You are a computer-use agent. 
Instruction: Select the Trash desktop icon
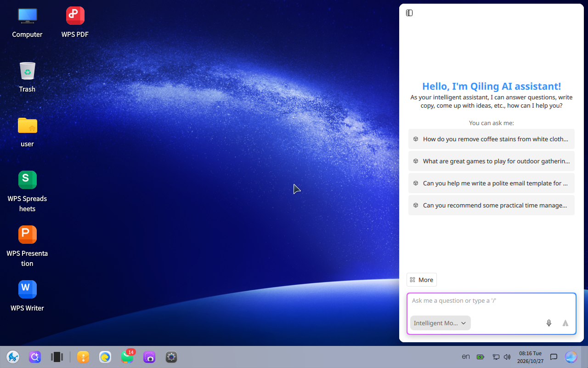(27, 77)
